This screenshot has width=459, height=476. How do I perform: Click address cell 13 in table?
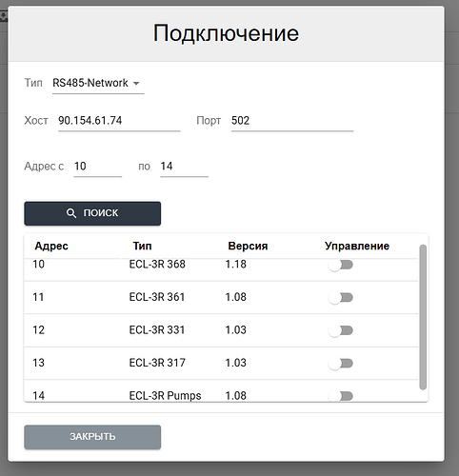[x=38, y=363]
